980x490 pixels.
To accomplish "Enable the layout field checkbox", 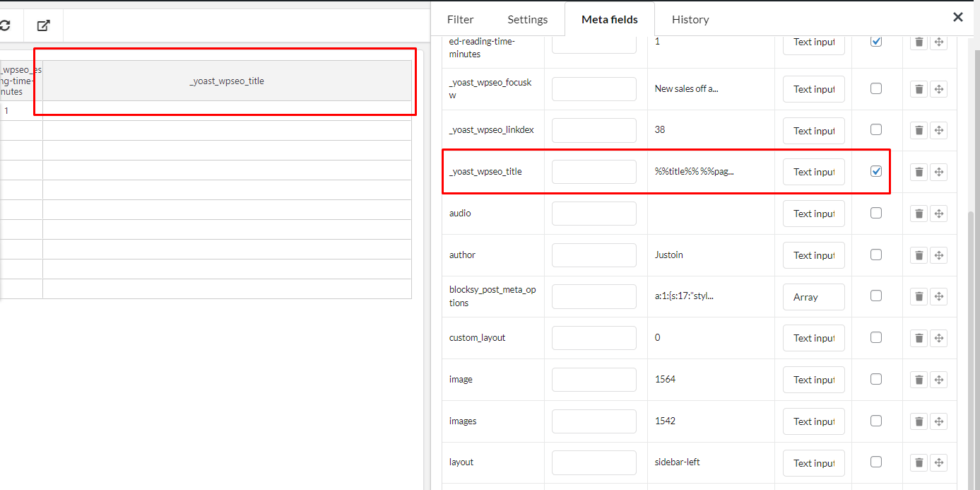I will (876, 462).
